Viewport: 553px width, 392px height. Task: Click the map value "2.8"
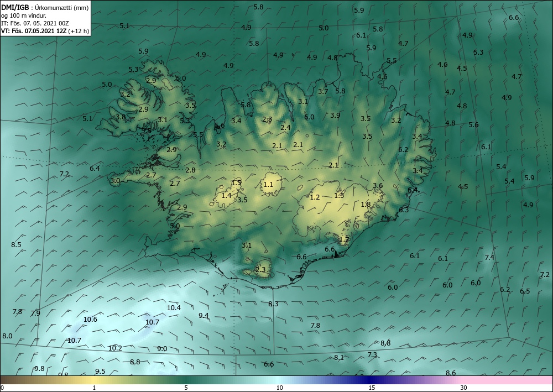click(190, 170)
